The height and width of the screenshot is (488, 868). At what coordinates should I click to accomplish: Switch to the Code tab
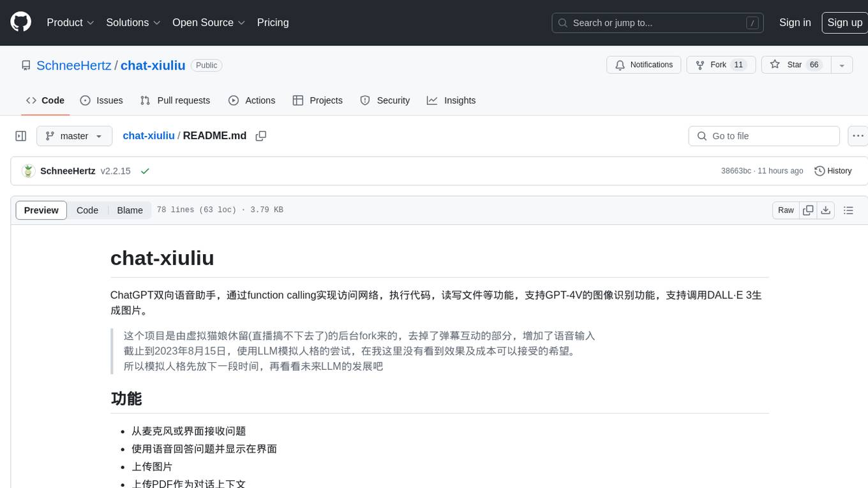tap(45, 100)
